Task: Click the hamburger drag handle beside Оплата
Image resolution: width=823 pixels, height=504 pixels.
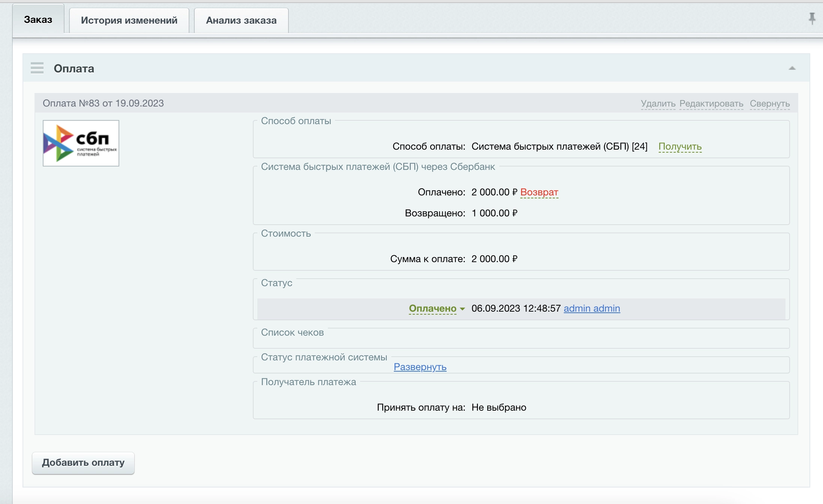Action: [37, 68]
